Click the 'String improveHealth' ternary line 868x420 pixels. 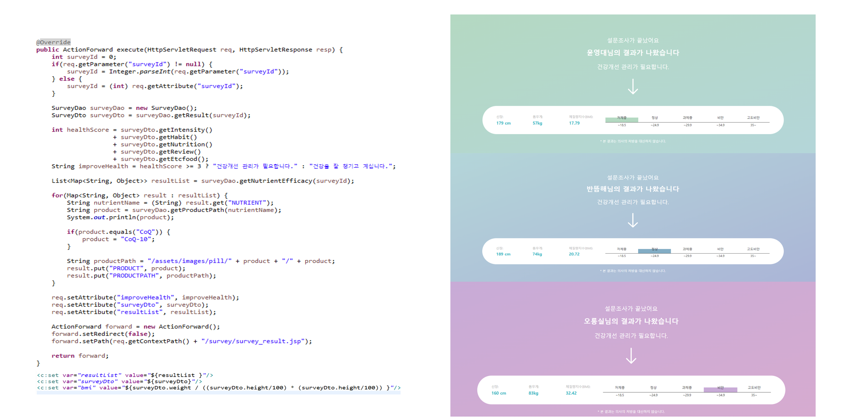tap(223, 166)
